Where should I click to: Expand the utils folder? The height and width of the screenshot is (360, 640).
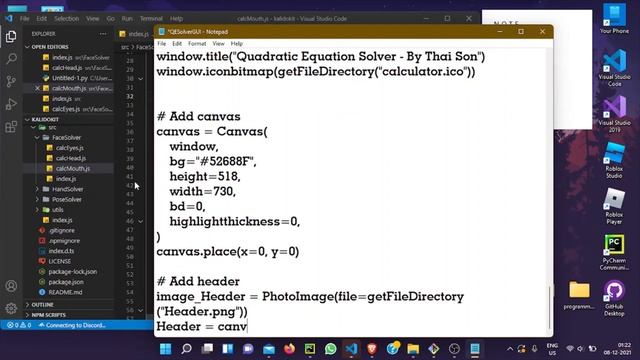tap(37, 210)
